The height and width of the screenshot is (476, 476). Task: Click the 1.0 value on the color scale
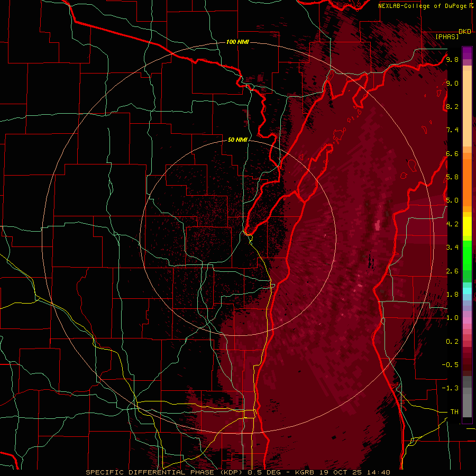(452, 317)
